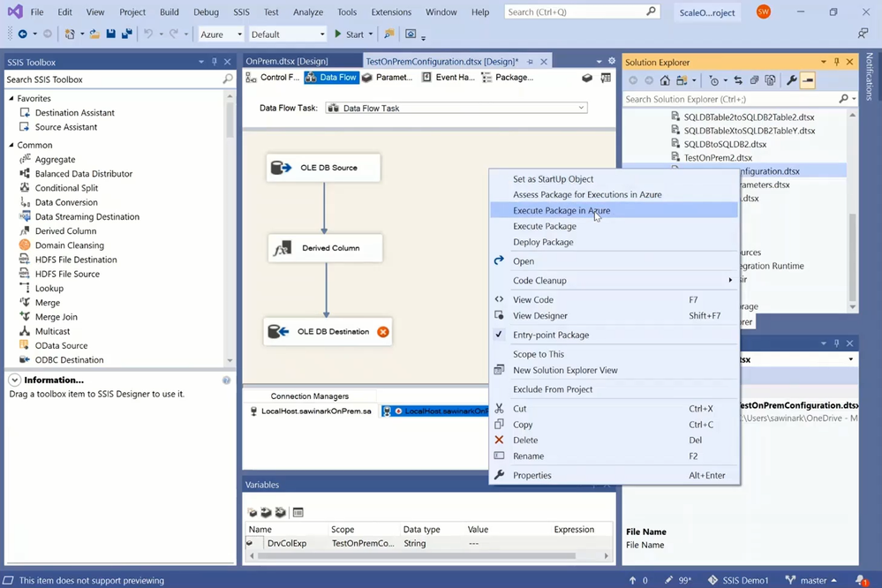Pin the Solution Explorer panel
Image resolution: width=882 pixels, height=588 pixels.
pyautogui.click(x=836, y=62)
